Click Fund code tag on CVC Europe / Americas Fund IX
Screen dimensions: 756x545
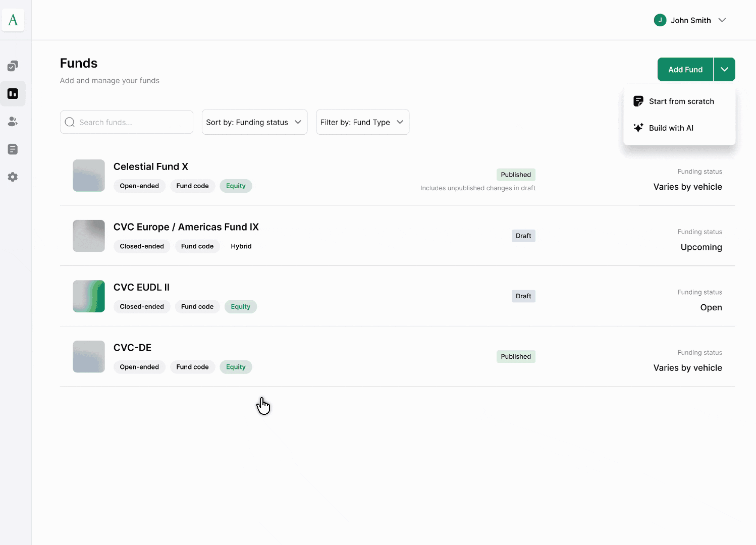click(197, 246)
